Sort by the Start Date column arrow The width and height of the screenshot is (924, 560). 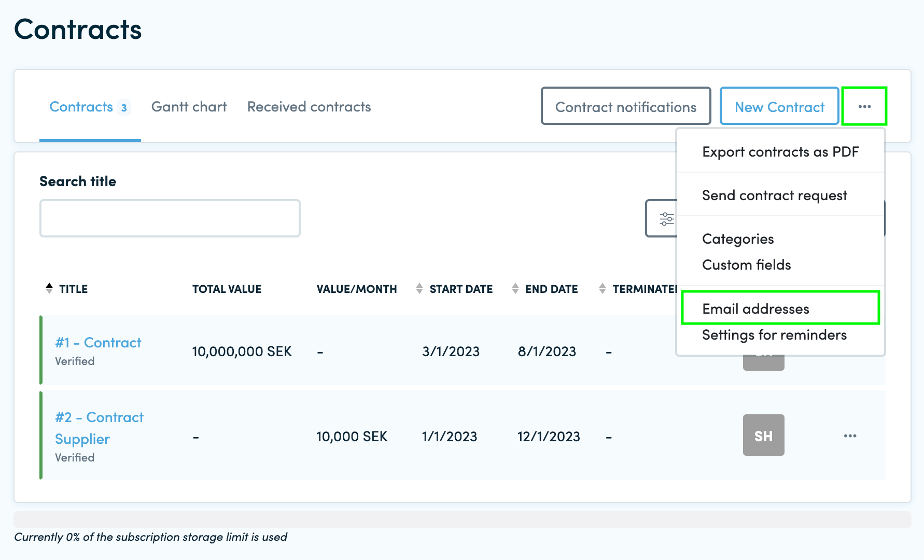[419, 288]
